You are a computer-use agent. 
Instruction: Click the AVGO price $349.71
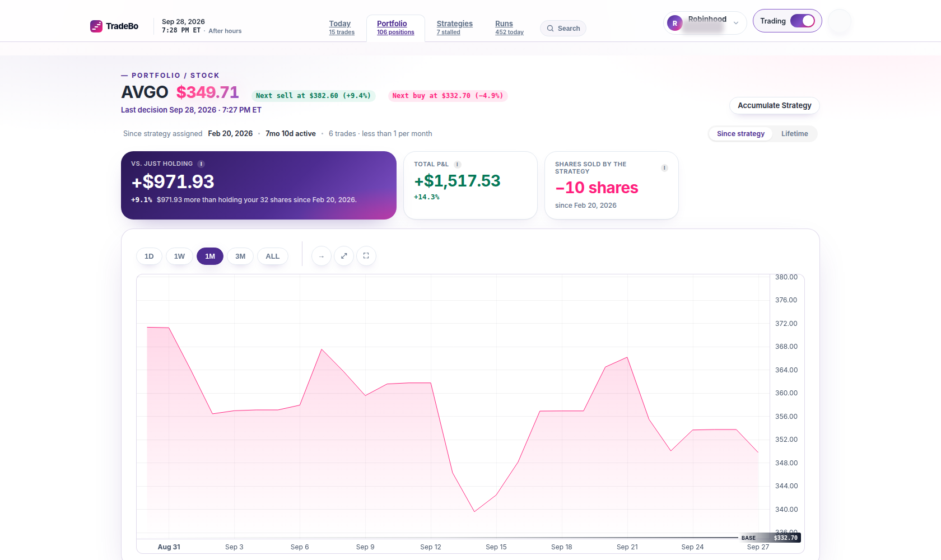click(207, 92)
